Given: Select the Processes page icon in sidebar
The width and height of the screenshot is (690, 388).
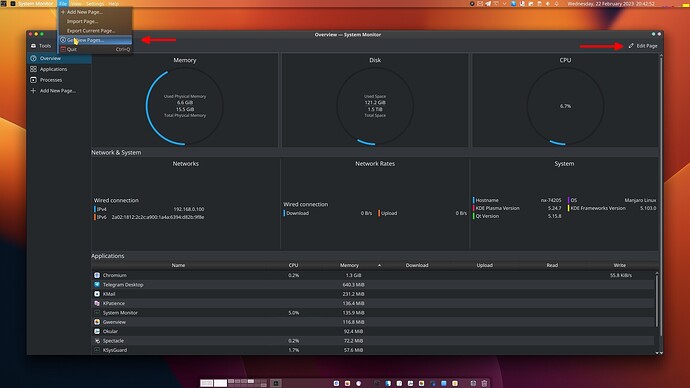Looking at the screenshot, I should pyautogui.click(x=33, y=80).
